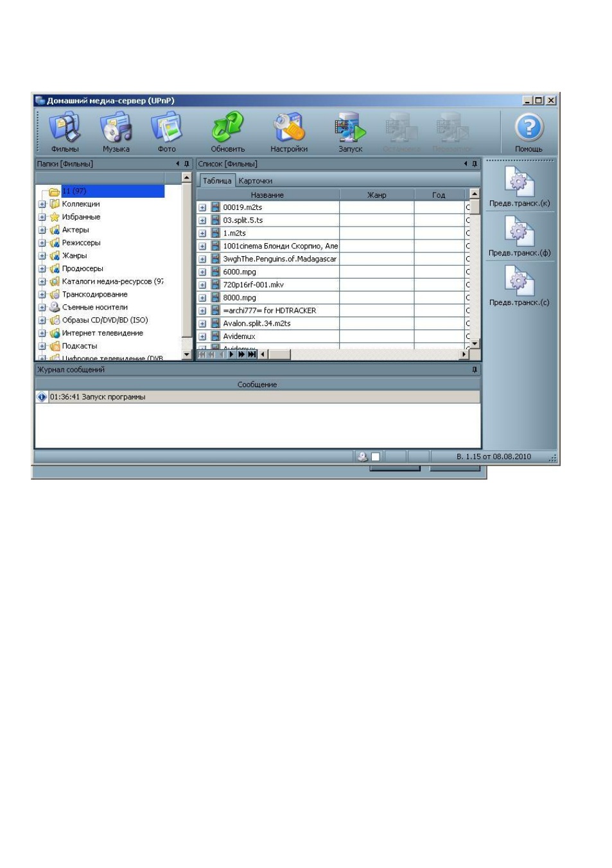Viewport: 612px width, 868px height.
Task: Select the 11 (97) folder
Action: (113, 191)
